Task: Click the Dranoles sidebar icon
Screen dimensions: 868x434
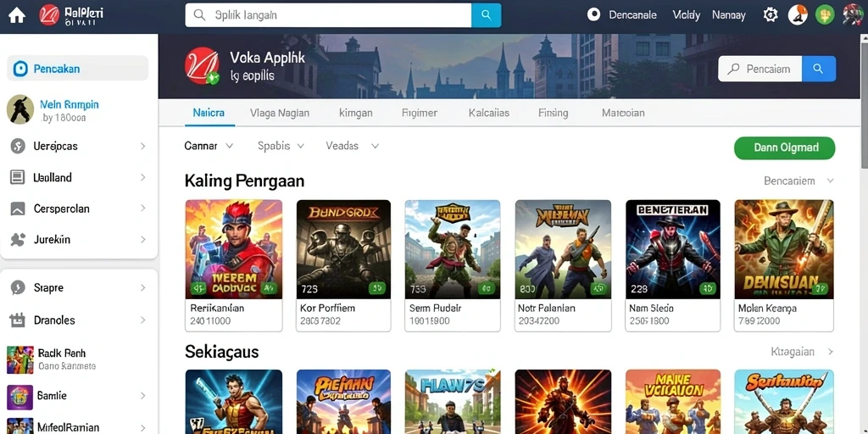Action: tap(18, 320)
